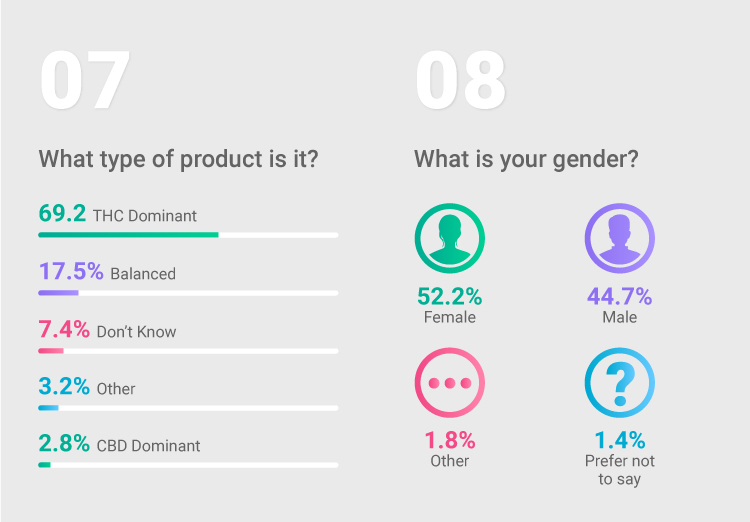Click the large 07 section number
Screen dimensions: 750x522
point(85,80)
